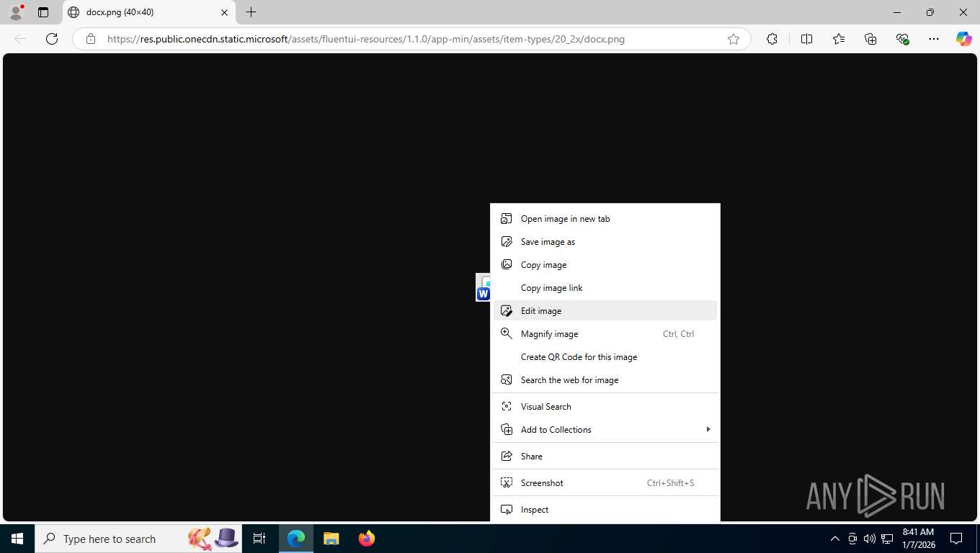This screenshot has height=553, width=980.
Task: Open Task View on taskbar
Action: [259, 539]
